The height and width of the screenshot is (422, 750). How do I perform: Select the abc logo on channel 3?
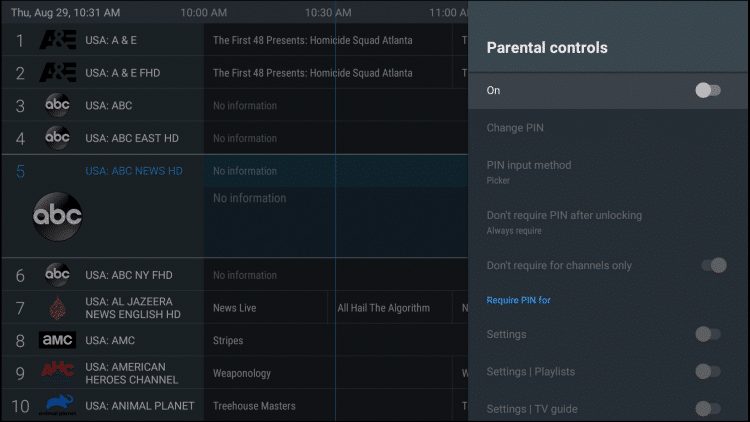click(x=57, y=105)
